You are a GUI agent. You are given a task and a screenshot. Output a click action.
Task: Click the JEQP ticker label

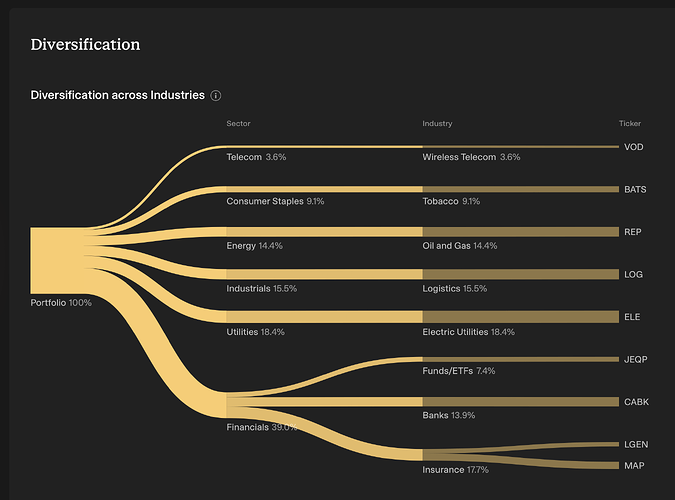(x=635, y=359)
